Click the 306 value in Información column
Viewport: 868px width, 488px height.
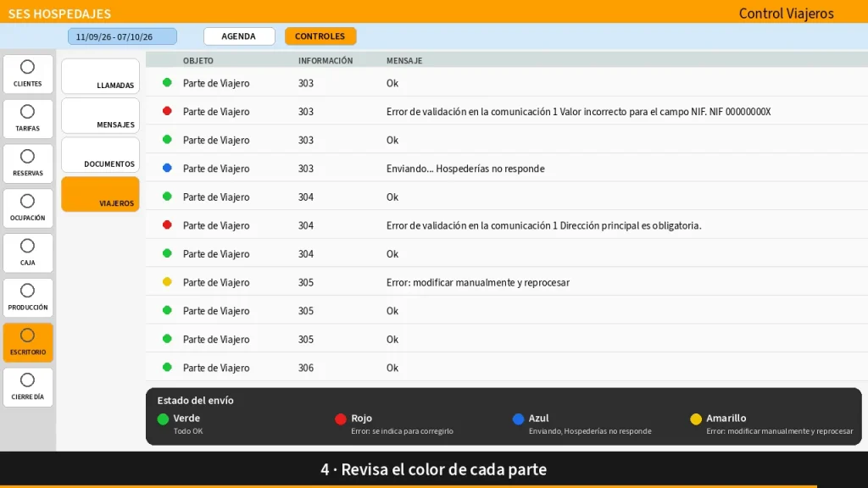tap(305, 368)
